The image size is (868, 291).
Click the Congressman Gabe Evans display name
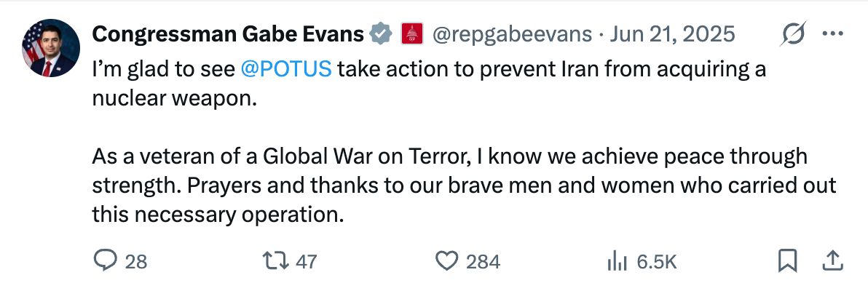point(228,33)
